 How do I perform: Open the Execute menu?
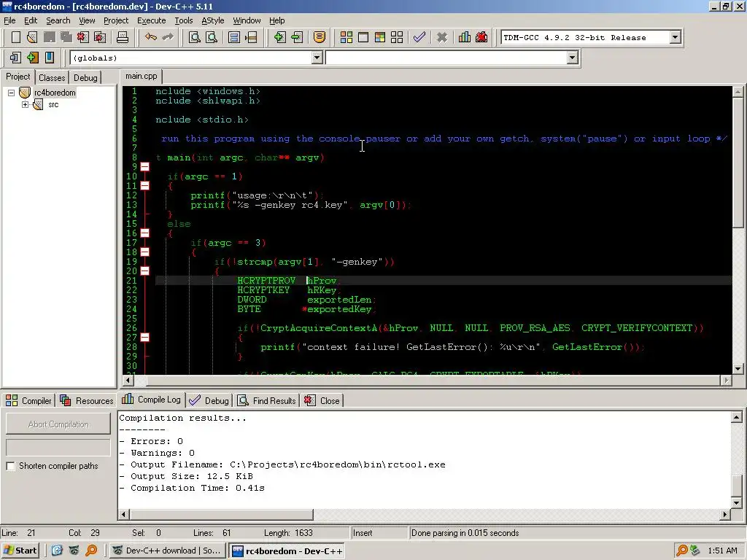tap(152, 20)
